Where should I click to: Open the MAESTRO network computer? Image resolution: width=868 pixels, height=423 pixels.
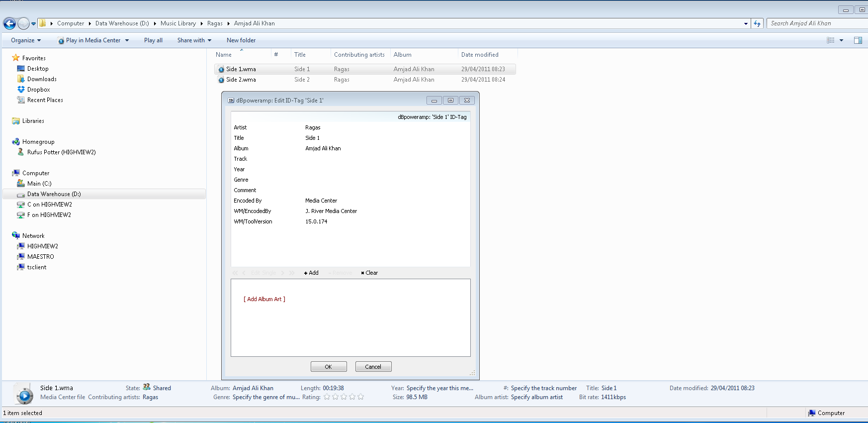pos(40,257)
